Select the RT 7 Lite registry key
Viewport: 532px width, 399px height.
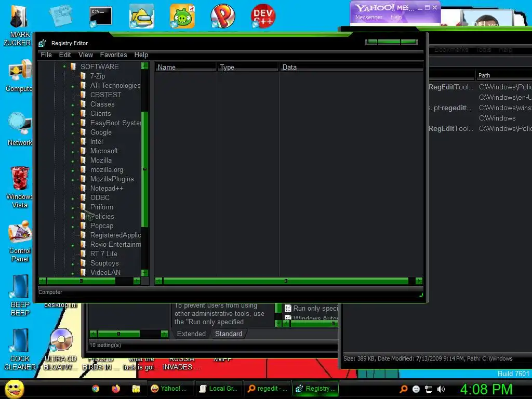103,254
